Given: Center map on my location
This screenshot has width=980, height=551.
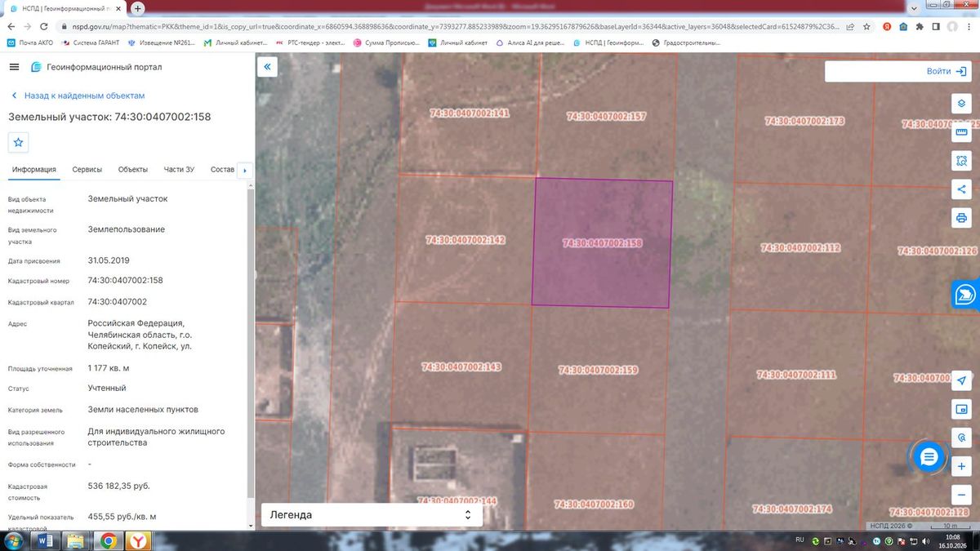Looking at the screenshot, I should coord(961,381).
